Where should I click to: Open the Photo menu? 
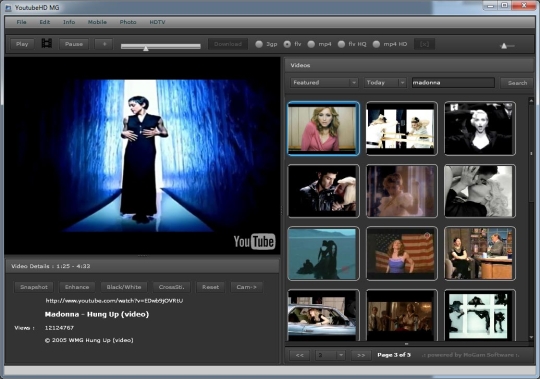click(128, 22)
